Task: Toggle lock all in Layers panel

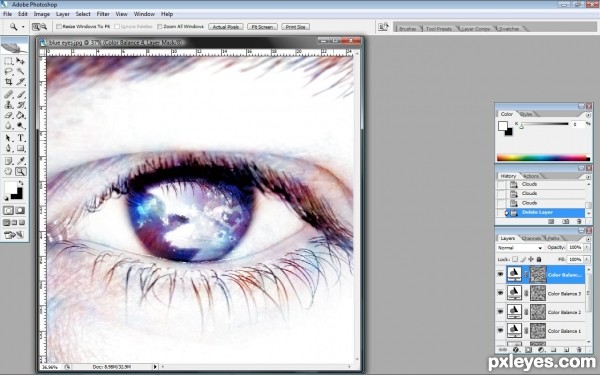Action: click(x=539, y=259)
